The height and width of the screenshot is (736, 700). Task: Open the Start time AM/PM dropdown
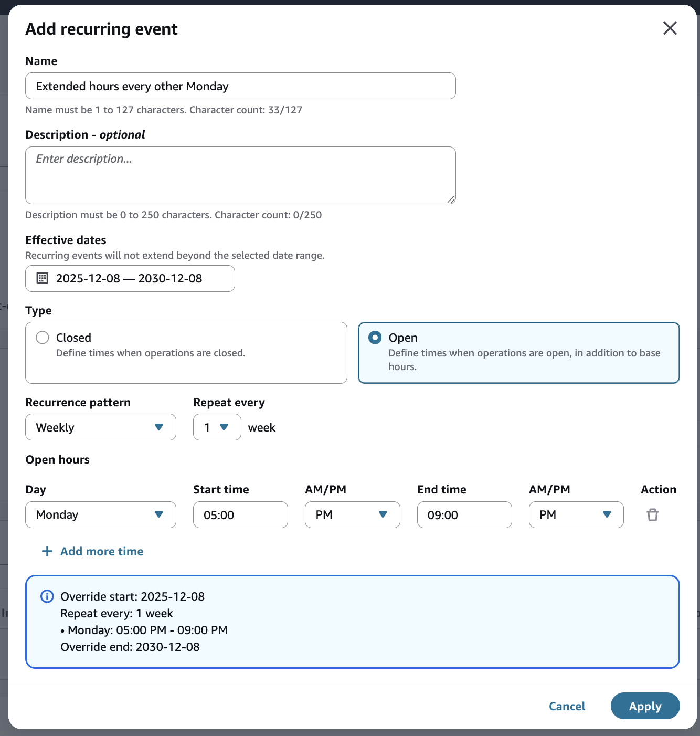(352, 515)
